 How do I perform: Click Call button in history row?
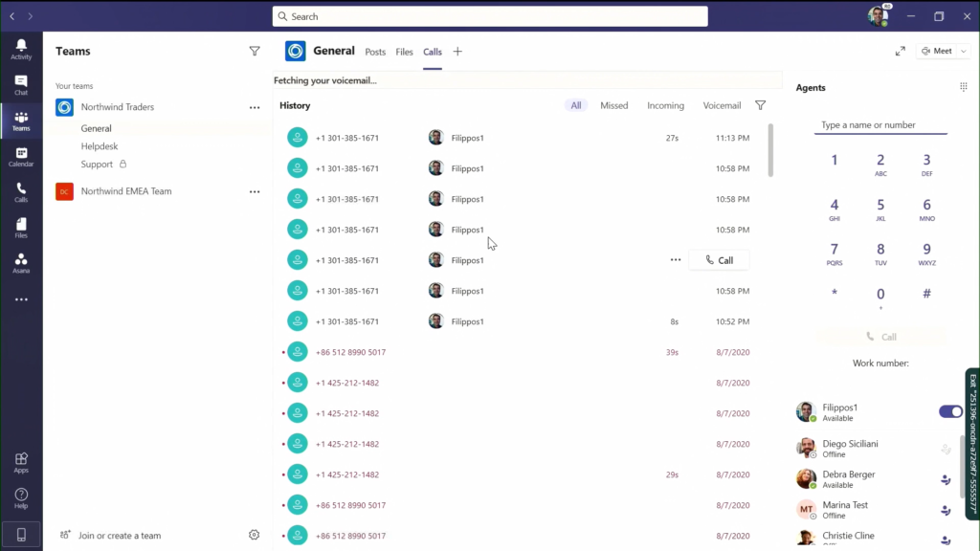719,260
